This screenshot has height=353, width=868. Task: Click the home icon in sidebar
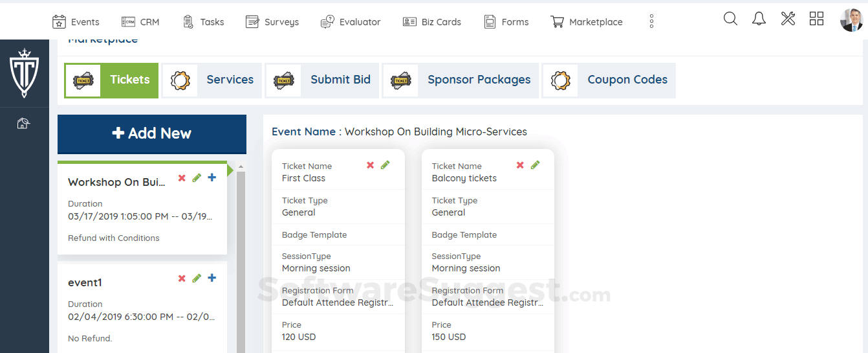[23, 123]
